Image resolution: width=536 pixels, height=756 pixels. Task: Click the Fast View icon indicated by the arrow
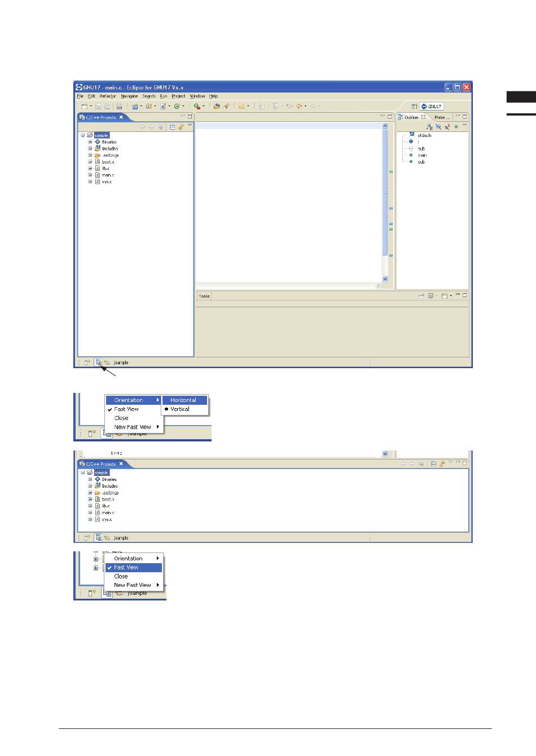click(98, 362)
